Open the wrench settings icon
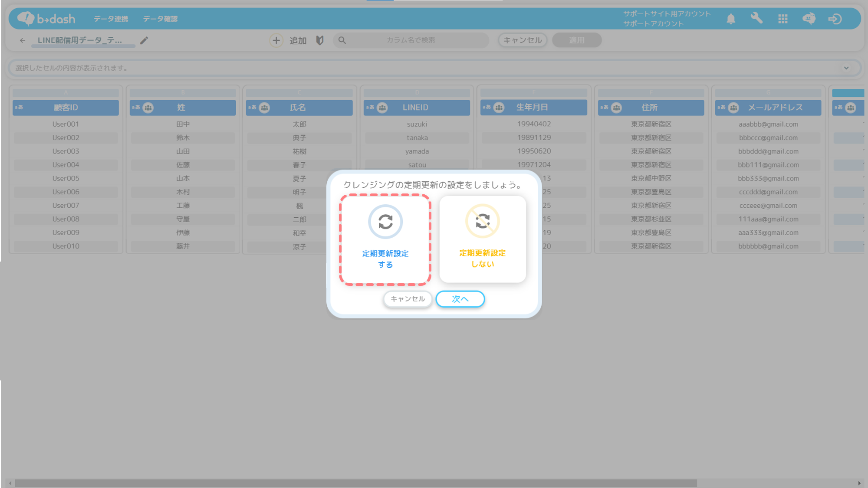The height and width of the screenshot is (488, 868). point(756,18)
